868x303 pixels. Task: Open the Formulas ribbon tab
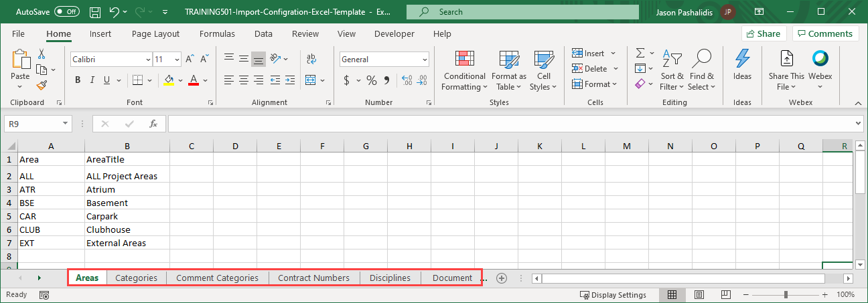pos(217,33)
